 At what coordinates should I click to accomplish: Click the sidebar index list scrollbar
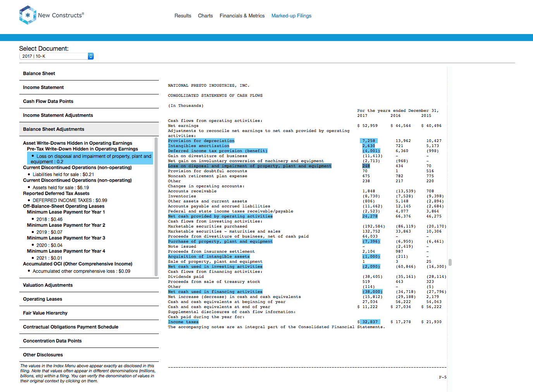click(156, 207)
